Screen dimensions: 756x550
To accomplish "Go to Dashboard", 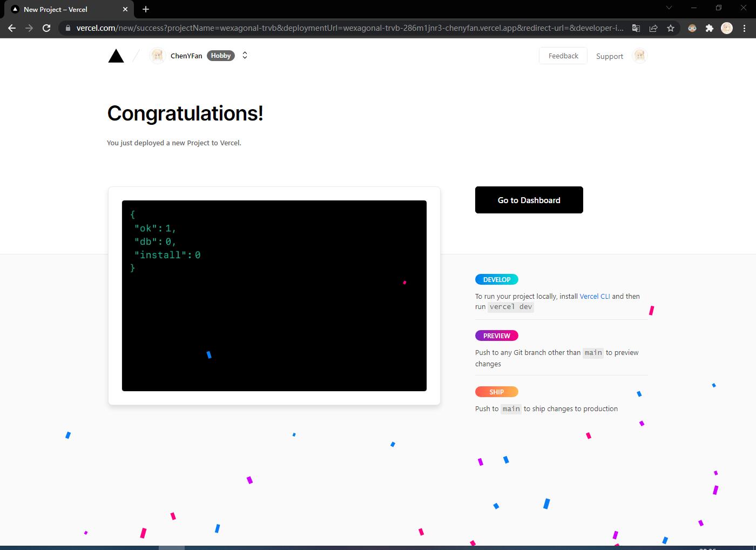I will (x=529, y=200).
